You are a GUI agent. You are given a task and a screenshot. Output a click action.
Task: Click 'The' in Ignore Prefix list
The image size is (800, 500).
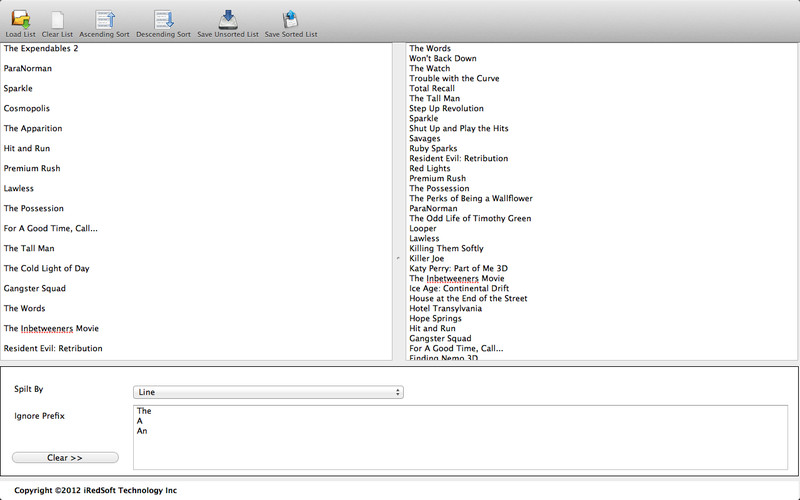144,411
